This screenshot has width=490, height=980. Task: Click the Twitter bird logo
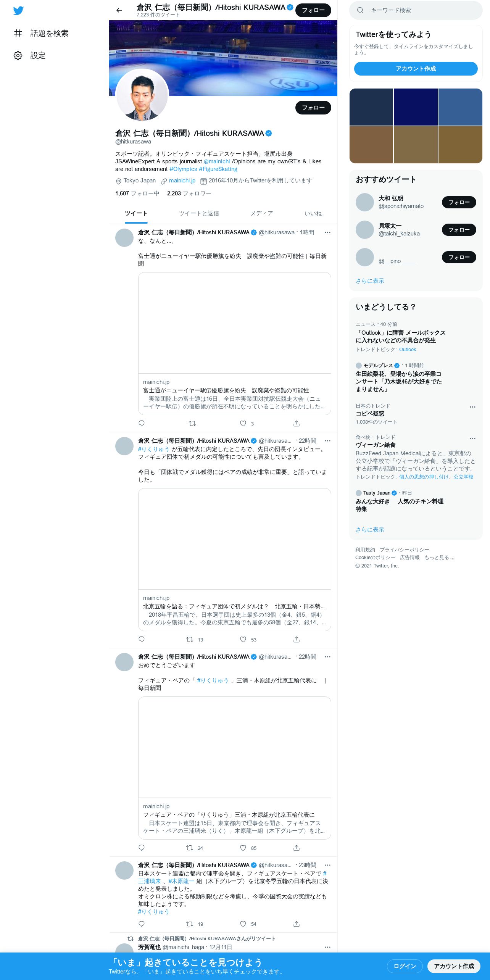(x=18, y=10)
